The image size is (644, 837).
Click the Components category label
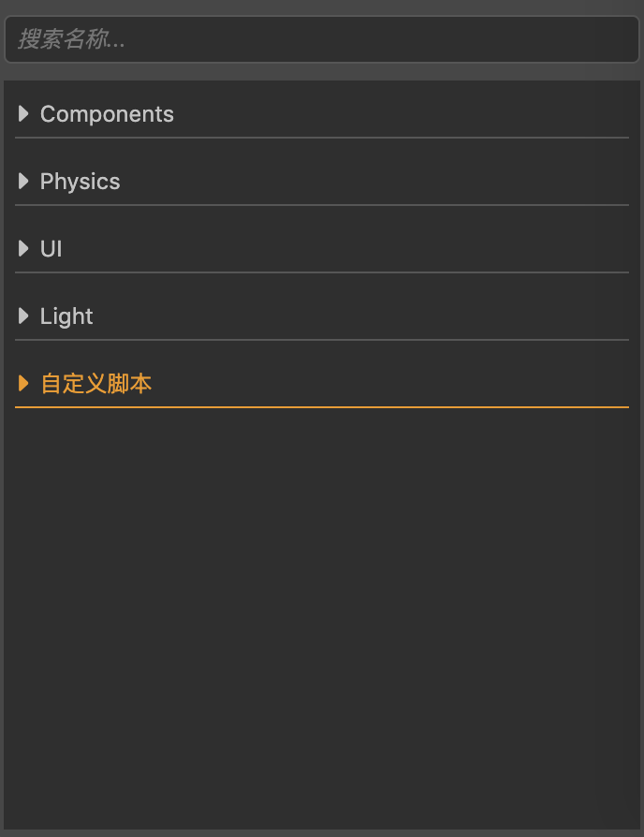click(107, 114)
